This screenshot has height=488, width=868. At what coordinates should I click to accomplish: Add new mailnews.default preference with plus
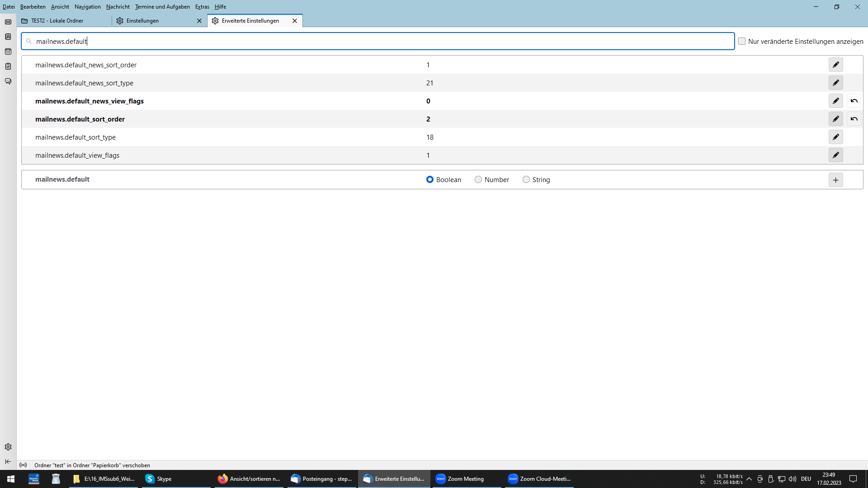pyautogui.click(x=835, y=180)
